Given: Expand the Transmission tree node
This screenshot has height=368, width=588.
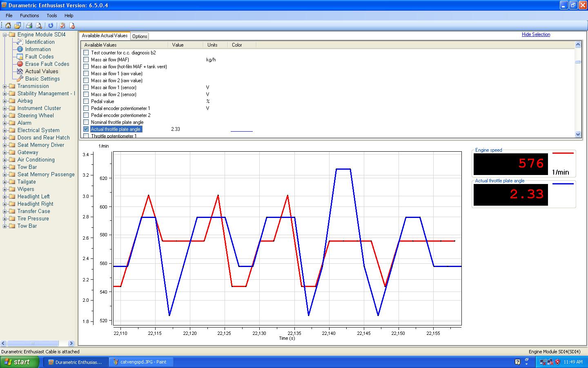Looking at the screenshot, I should click(x=5, y=86).
